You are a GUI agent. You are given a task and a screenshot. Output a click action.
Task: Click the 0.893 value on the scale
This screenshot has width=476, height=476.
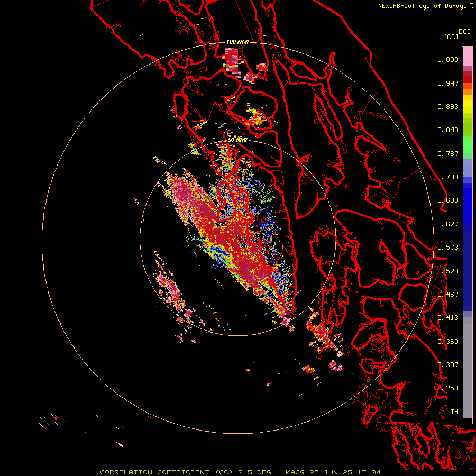coord(448,106)
